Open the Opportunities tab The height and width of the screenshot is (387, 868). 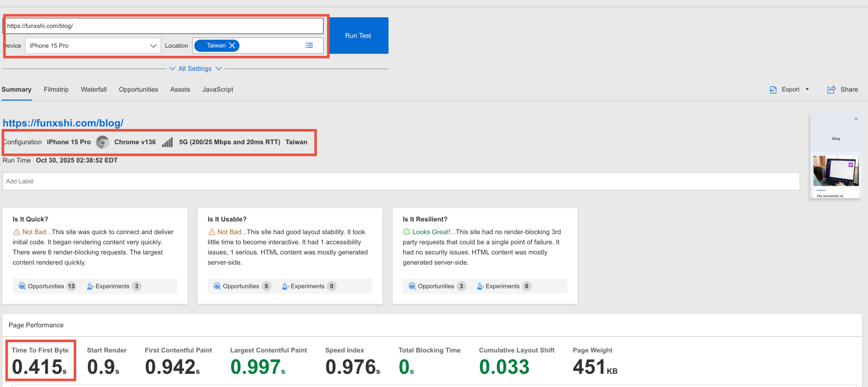138,89
